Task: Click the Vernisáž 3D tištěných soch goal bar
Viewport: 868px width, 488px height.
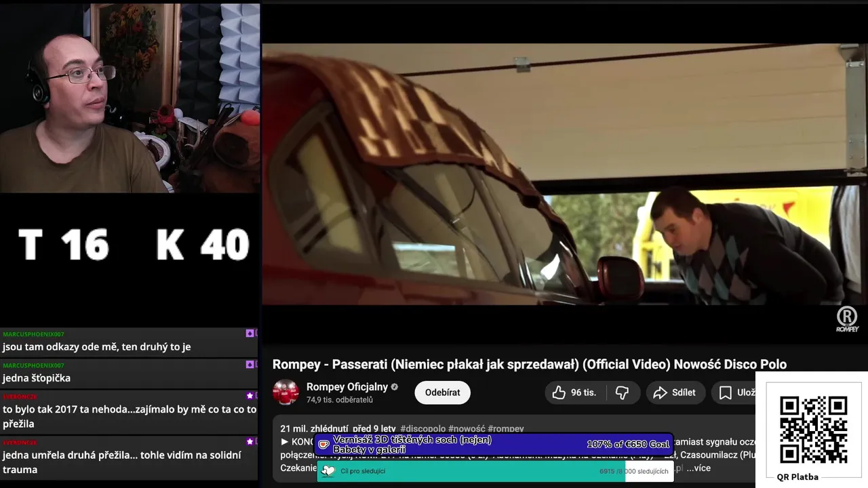Action: pyautogui.click(x=494, y=445)
